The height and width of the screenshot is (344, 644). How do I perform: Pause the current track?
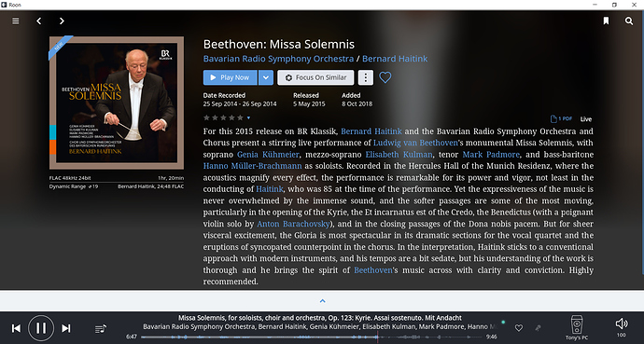[41, 328]
